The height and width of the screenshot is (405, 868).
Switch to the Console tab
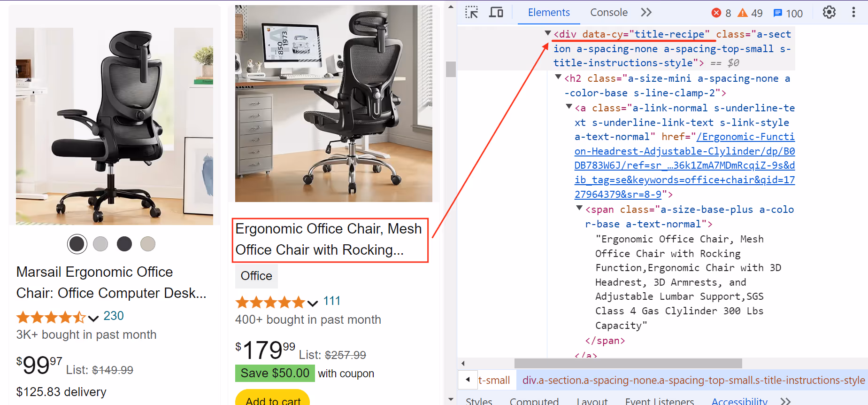[x=609, y=12]
